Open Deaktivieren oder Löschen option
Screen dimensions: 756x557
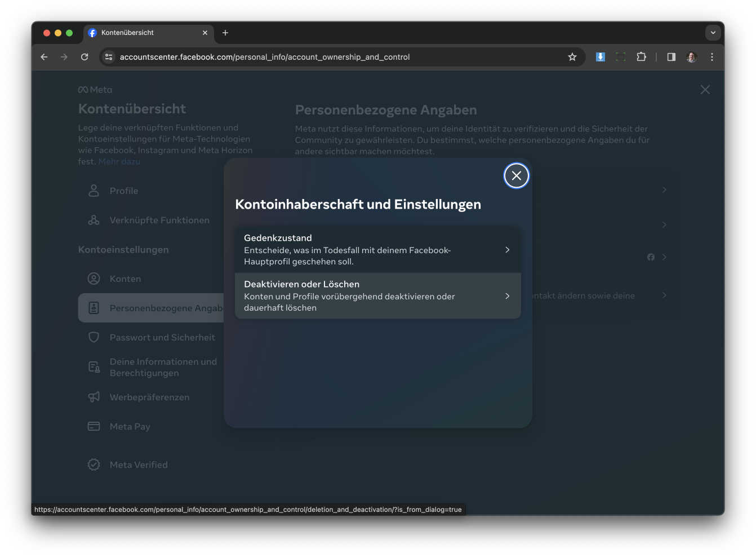377,296
